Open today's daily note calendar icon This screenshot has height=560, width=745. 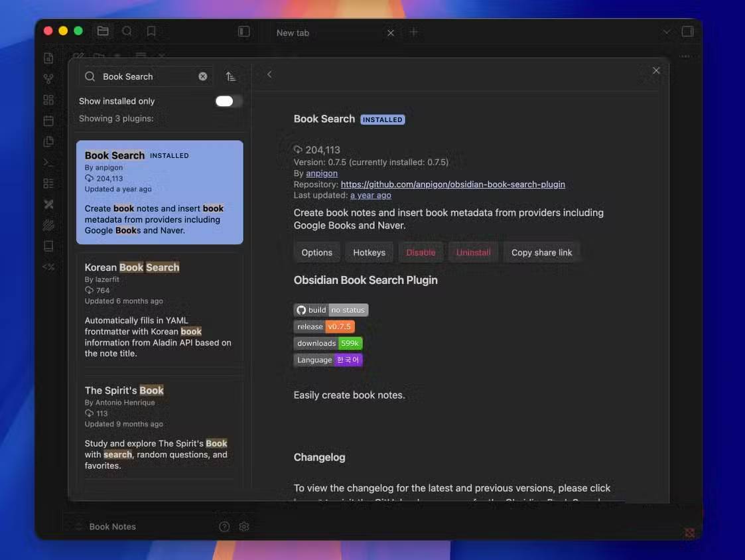point(48,121)
